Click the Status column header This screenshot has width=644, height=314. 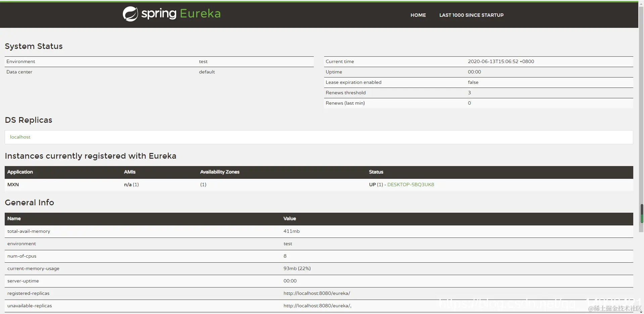(x=376, y=172)
